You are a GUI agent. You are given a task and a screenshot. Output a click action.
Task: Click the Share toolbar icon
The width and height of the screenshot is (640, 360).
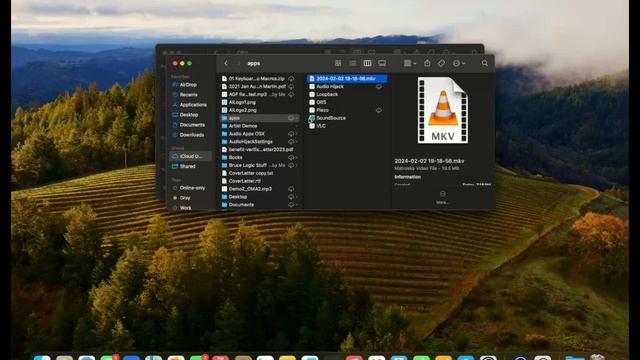click(x=427, y=63)
